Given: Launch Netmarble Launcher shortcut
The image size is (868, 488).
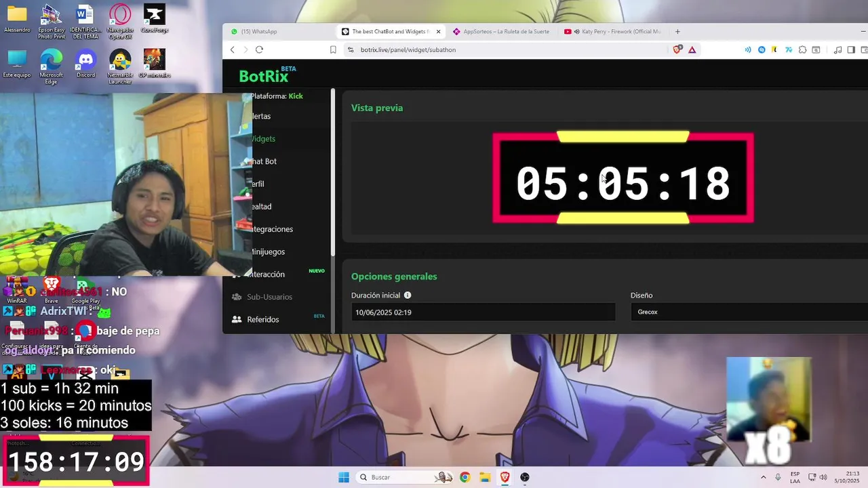Looking at the screenshot, I should 120,66.
